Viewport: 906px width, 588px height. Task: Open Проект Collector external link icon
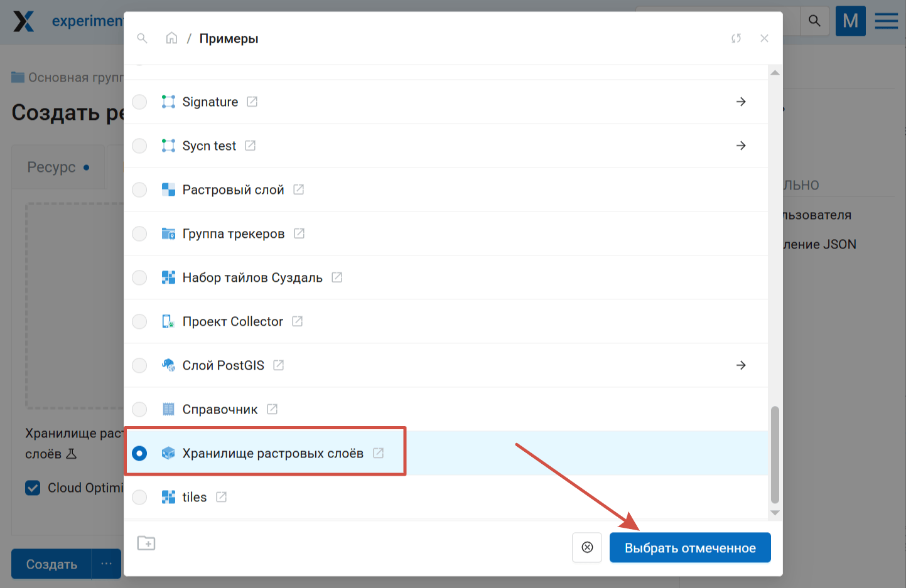coord(298,321)
